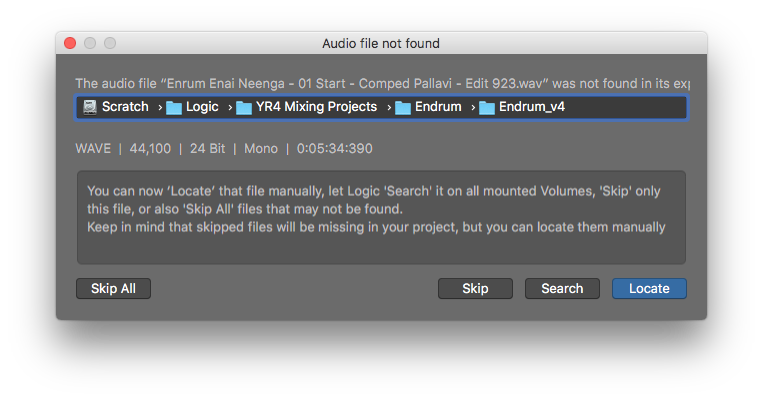Select the Scratch path label
Image resolution: width=763 pixels, height=400 pixels.
click(x=125, y=107)
